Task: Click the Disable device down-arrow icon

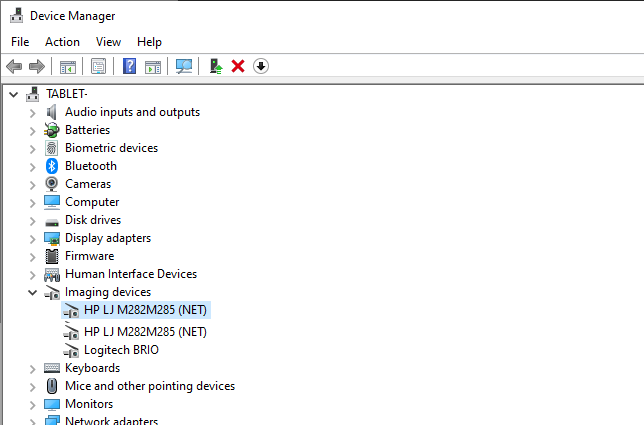Action: pos(261,66)
